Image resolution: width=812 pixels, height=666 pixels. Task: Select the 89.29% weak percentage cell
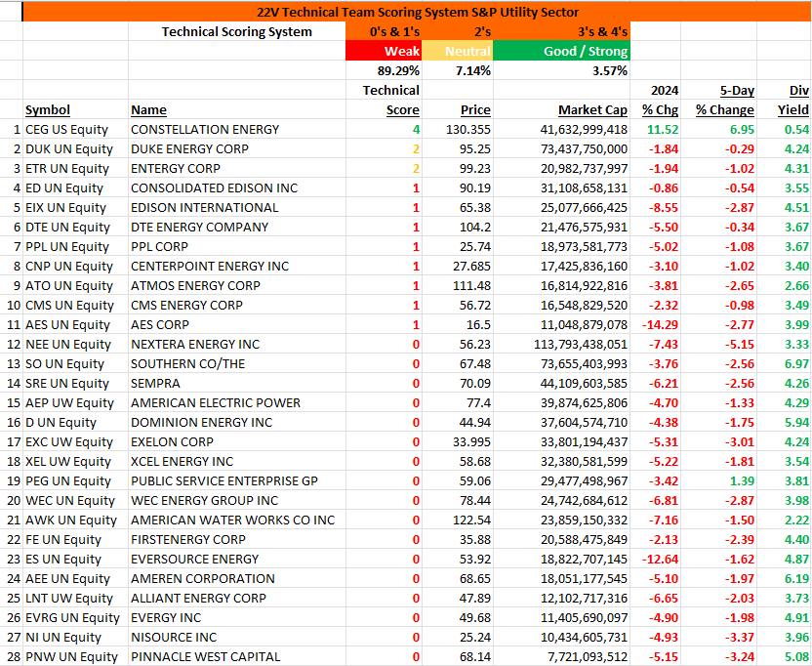(384, 70)
